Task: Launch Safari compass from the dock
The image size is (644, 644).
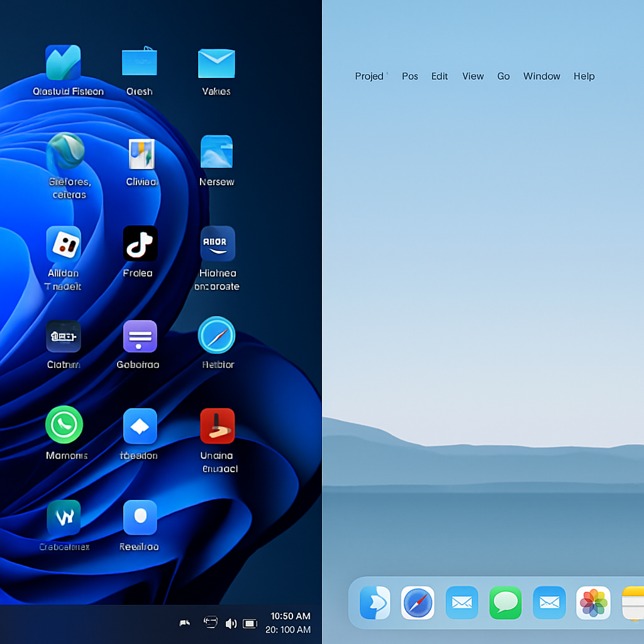Action: coord(418,602)
